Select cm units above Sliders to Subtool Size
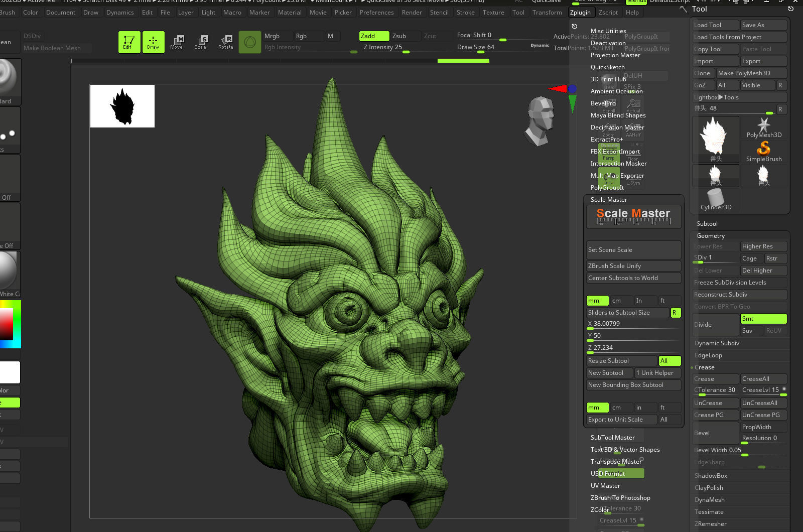The height and width of the screenshot is (532, 803). (621, 301)
